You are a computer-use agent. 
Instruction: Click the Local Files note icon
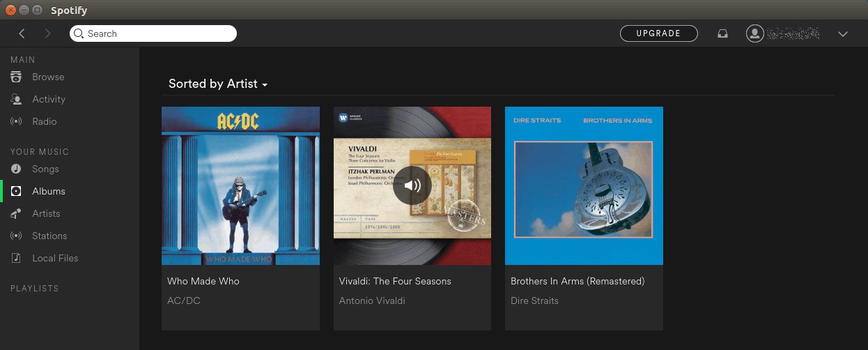[x=16, y=258]
